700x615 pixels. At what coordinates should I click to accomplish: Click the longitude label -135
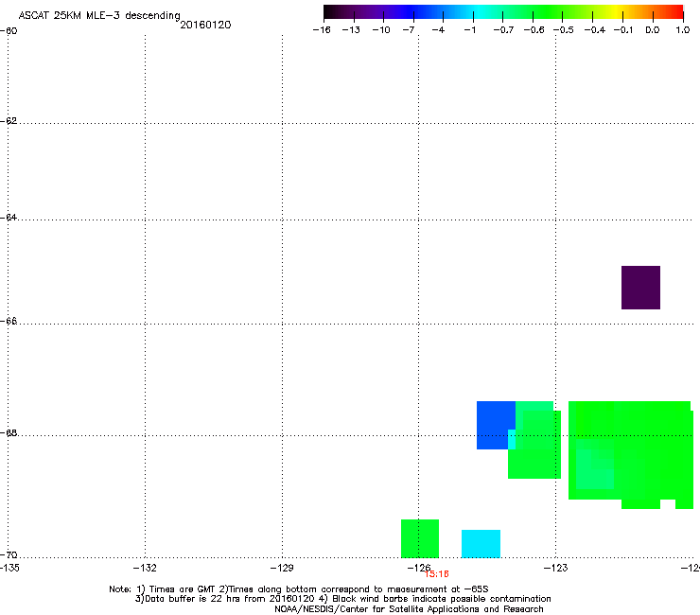pos(9,568)
